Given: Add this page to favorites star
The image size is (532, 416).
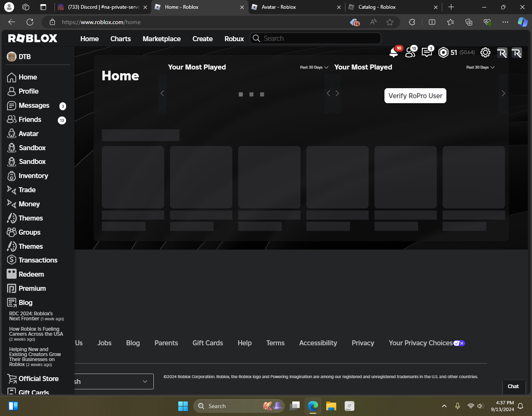Looking at the screenshot, I should (390, 22).
